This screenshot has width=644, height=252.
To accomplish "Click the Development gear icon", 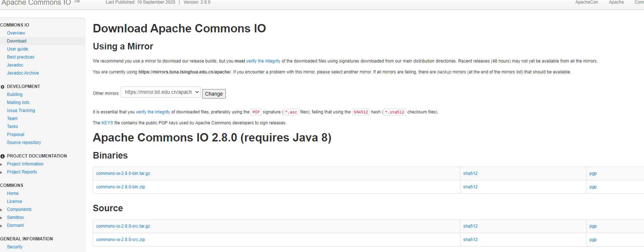I will pyautogui.click(x=3, y=87).
